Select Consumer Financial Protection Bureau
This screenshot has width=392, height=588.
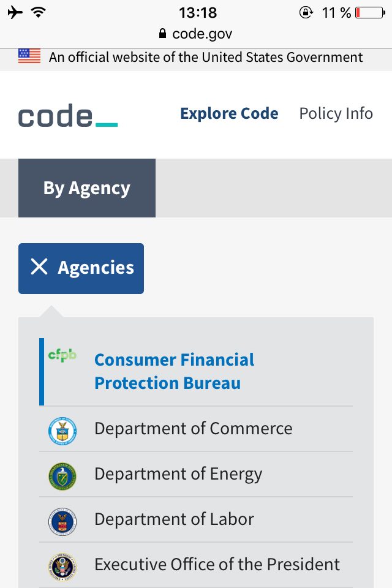[x=175, y=371]
